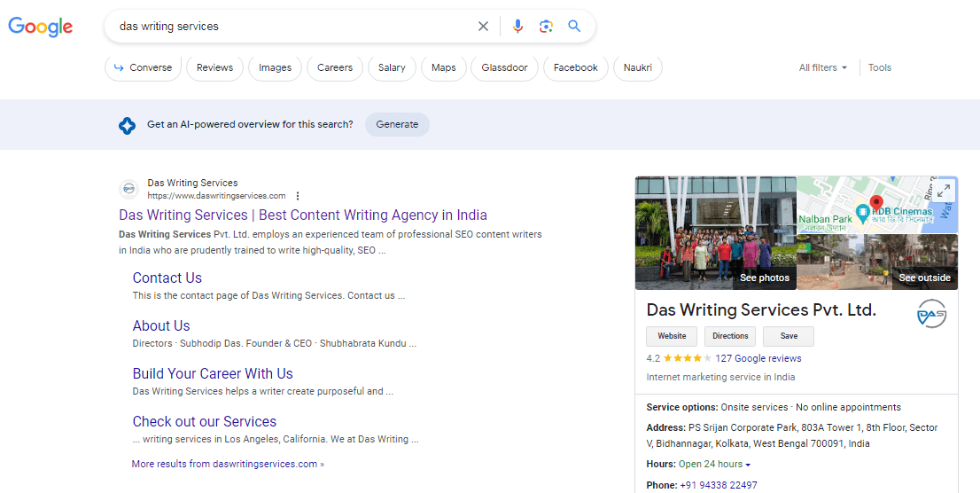Click the Directions button
The height and width of the screenshot is (493, 980).
pos(730,336)
